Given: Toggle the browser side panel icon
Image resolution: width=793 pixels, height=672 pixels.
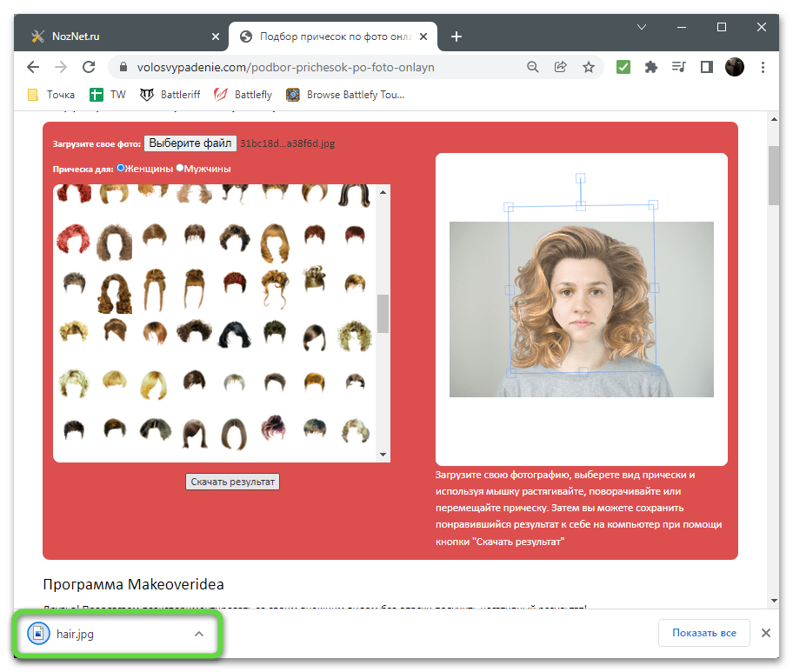Looking at the screenshot, I should 707,67.
